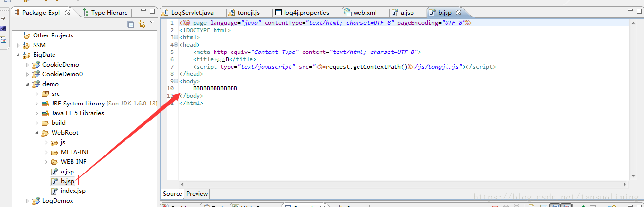
Task: Expand the LogDemox project
Action: pos(28,201)
